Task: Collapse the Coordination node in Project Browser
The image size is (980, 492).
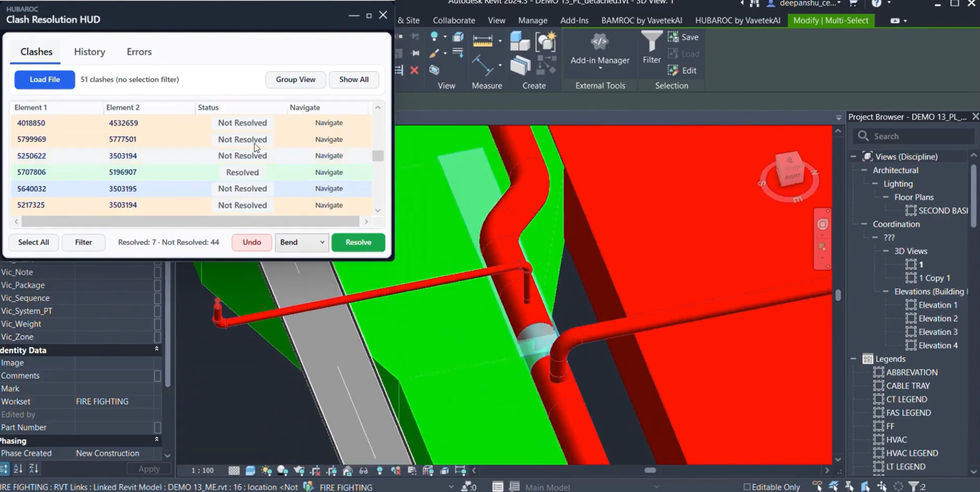Action: tap(864, 224)
